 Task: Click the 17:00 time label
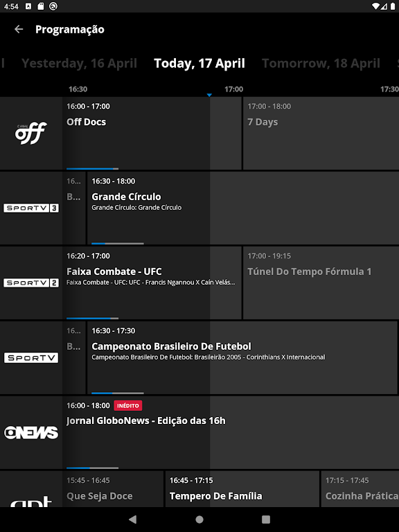pyautogui.click(x=233, y=89)
